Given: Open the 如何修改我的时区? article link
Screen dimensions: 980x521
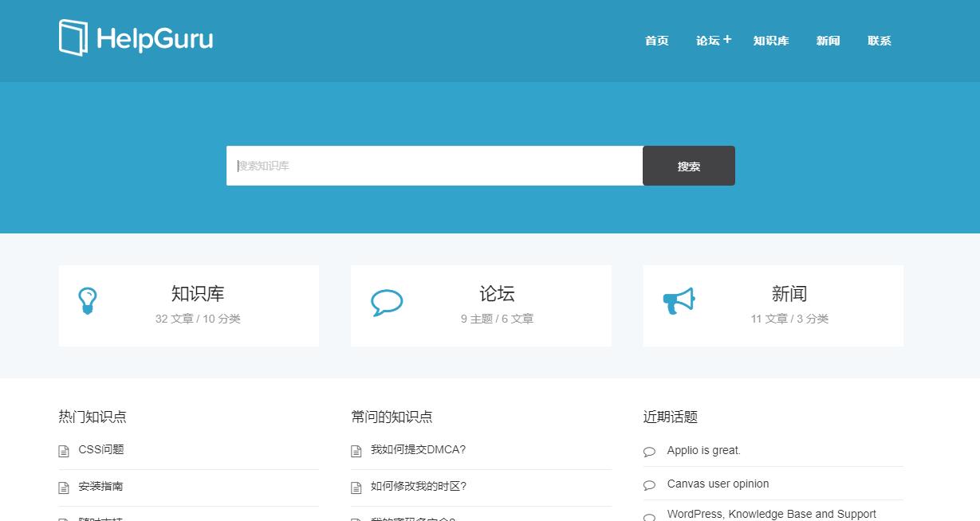Looking at the screenshot, I should [x=419, y=486].
